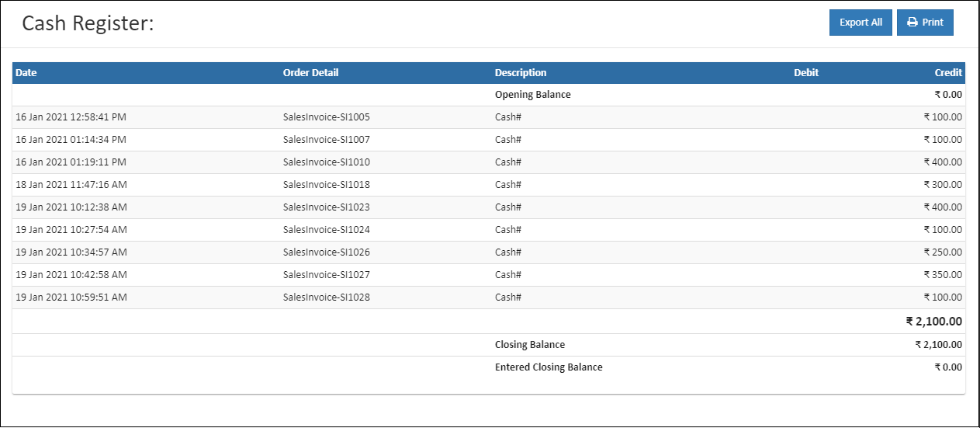The width and height of the screenshot is (980, 428).
Task: Select the Debit column header
Action: (x=806, y=73)
